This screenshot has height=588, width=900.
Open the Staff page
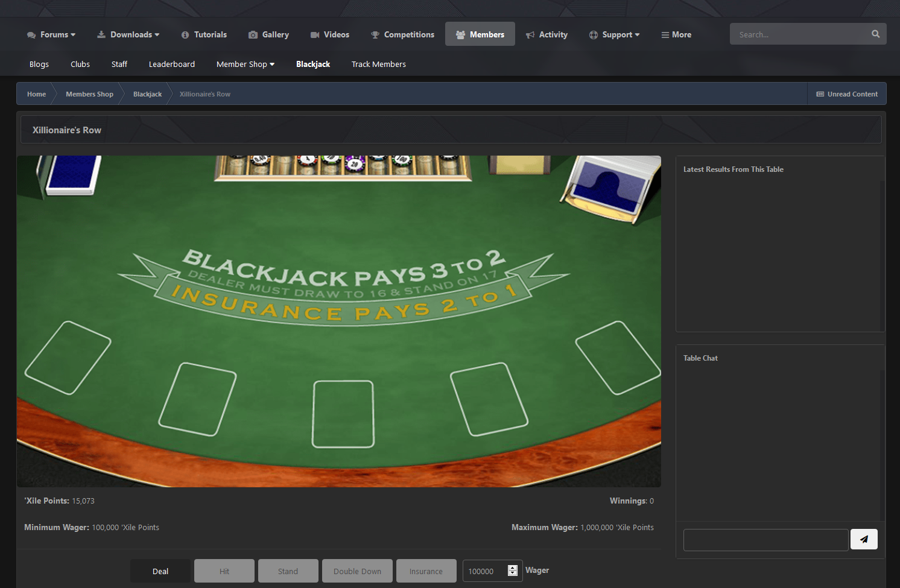[119, 64]
